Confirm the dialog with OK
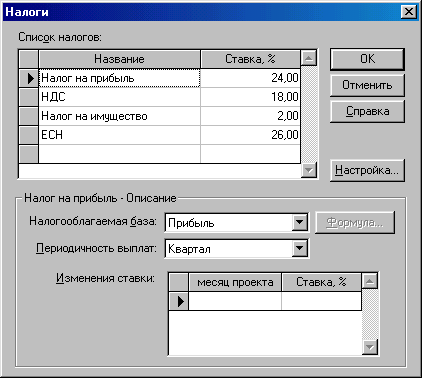422x378 pixels. (x=367, y=59)
